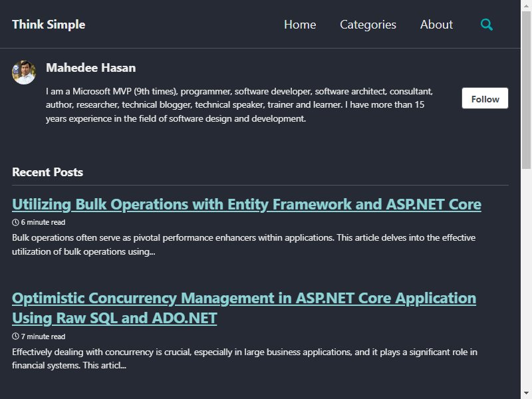Screen dimensions: 532x399
Task: Open the search magnifier icon
Action: (487, 25)
